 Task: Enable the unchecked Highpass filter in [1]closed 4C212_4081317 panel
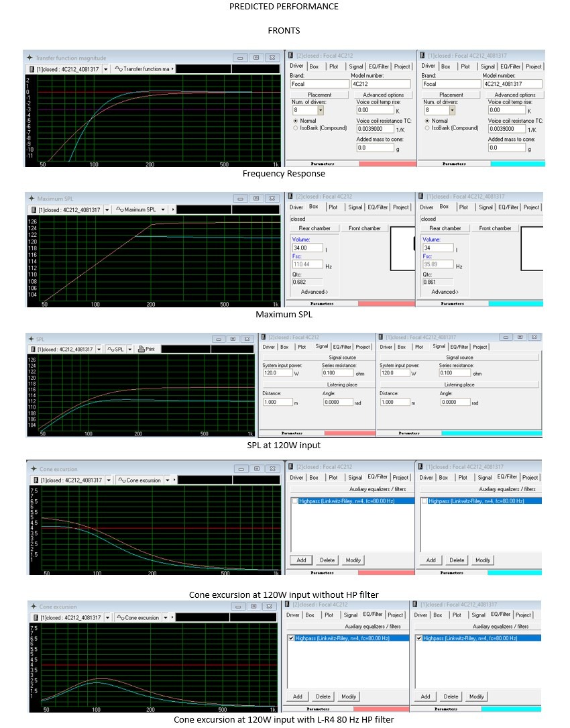tap(424, 501)
